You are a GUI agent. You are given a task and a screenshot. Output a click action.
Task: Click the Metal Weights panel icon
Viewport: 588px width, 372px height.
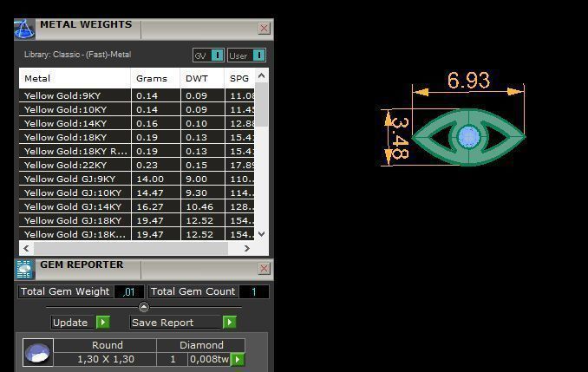(24, 29)
